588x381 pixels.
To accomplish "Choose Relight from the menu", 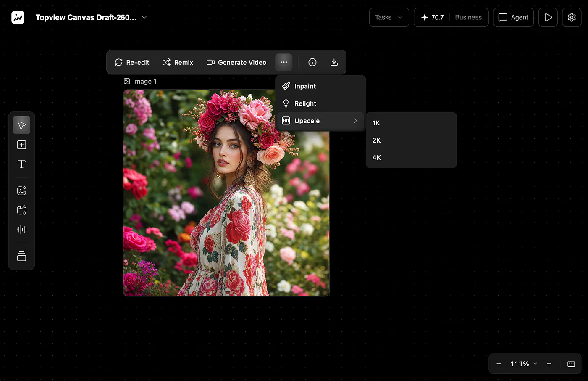I will click(x=320, y=103).
